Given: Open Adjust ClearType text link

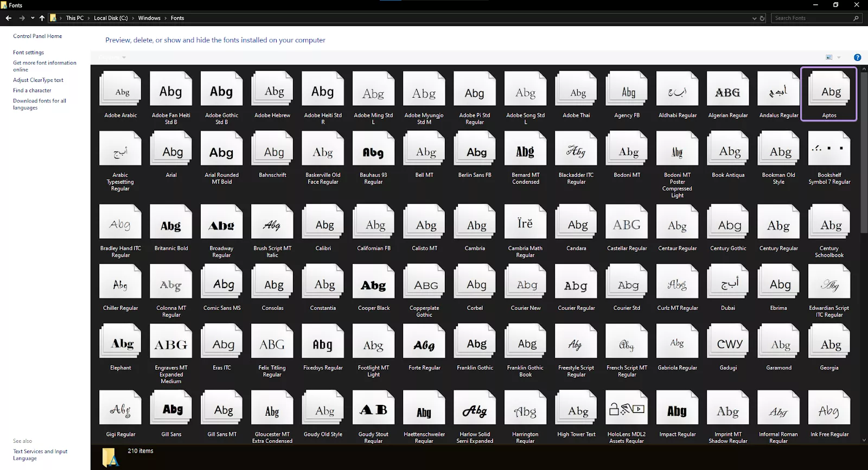Looking at the screenshot, I should (38, 80).
